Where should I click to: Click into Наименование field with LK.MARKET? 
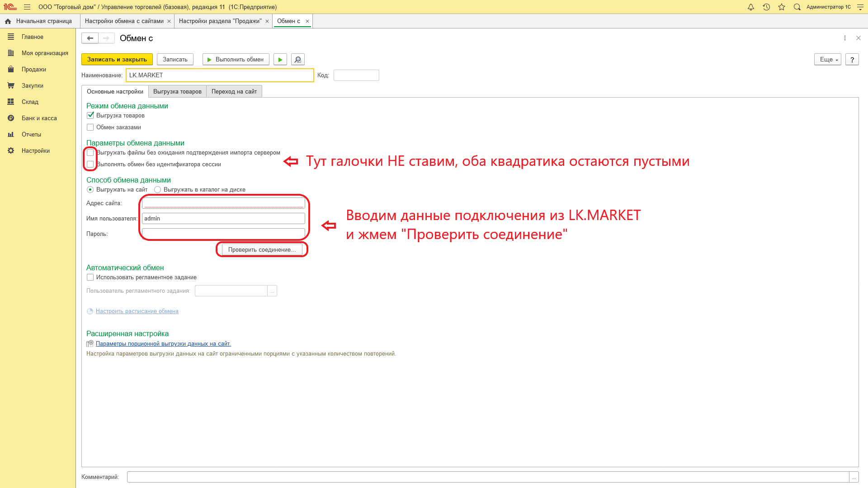(x=220, y=75)
